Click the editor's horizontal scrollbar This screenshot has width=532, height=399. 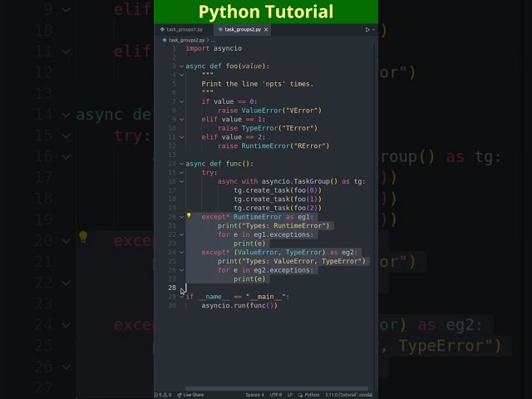[277, 388]
